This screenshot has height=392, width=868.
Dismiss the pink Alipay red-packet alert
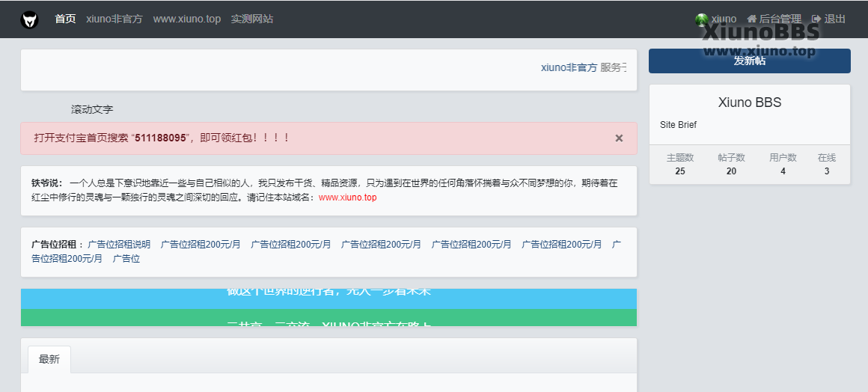pyautogui.click(x=619, y=138)
